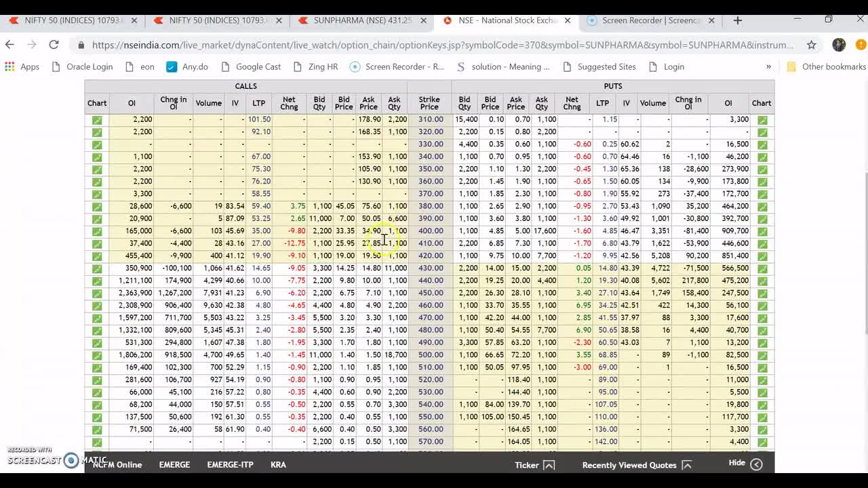This screenshot has height=488, width=868.
Task: Click calls LTP 101.50 for strike 310.00
Action: pyautogui.click(x=259, y=119)
